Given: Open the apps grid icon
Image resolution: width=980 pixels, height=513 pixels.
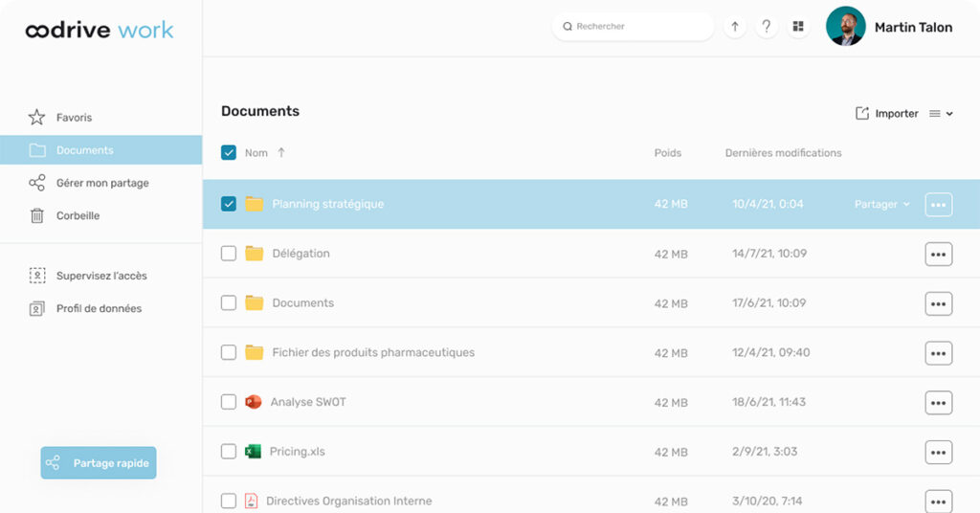Looking at the screenshot, I should 797,27.
